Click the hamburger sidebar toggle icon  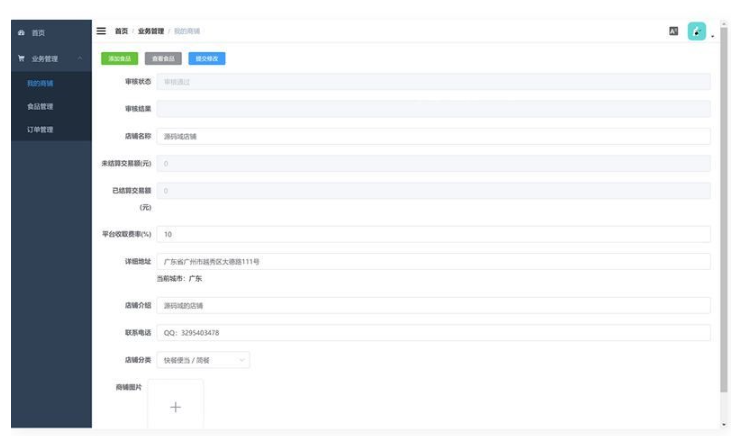pos(101,31)
